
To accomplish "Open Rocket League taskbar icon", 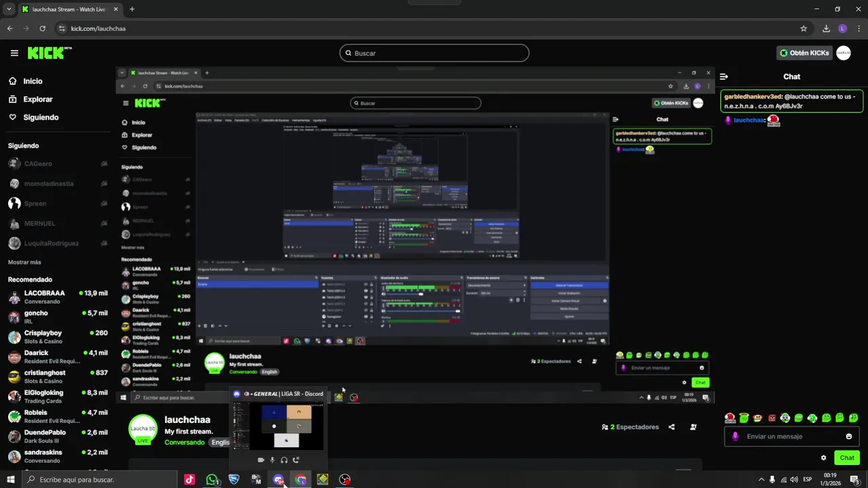I will tap(234, 479).
